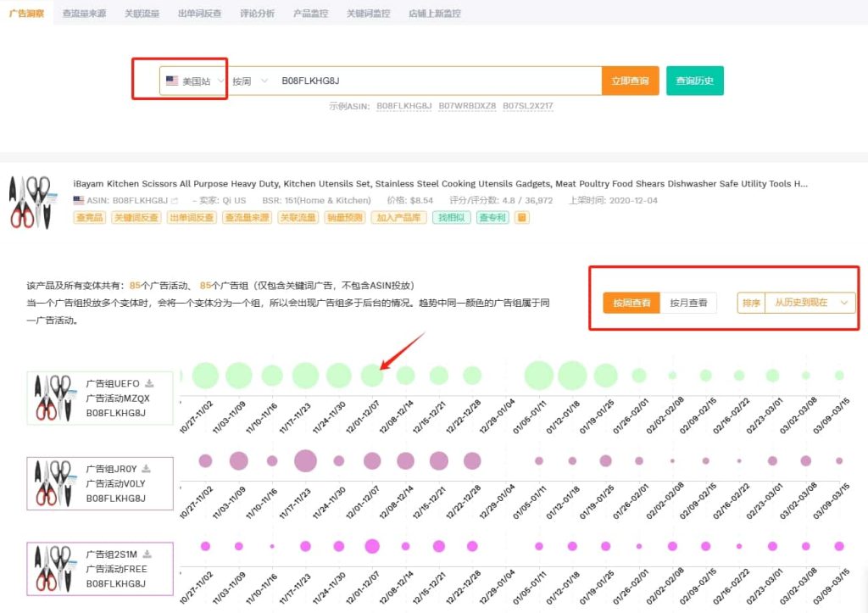
Task: Expand the 从历史到现在 sort order dropdown
Action: [809, 303]
